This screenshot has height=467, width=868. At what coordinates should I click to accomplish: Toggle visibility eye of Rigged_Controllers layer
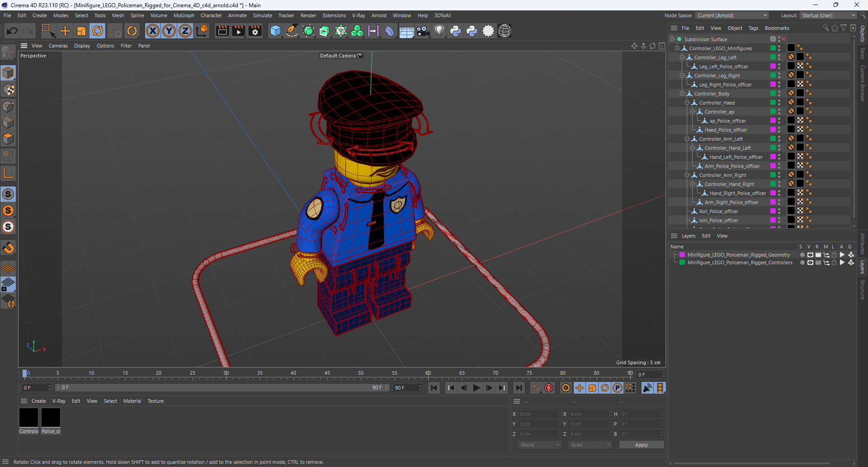tap(810, 262)
